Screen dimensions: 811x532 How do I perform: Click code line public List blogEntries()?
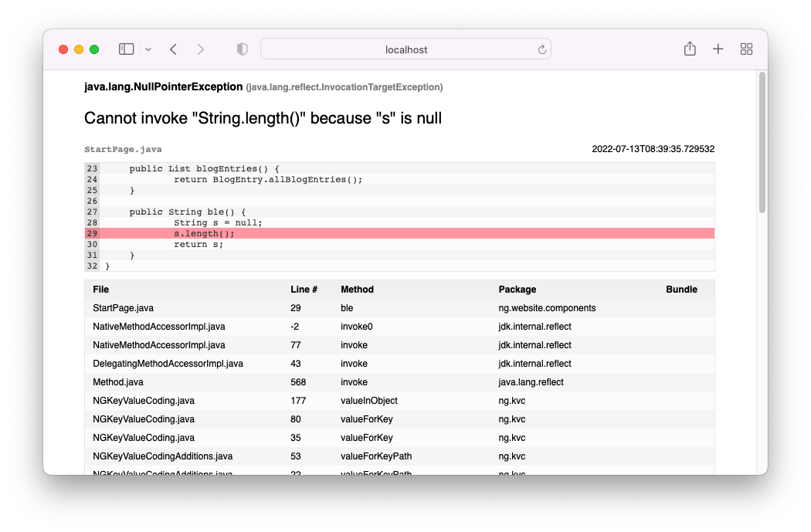pos(205,168)
